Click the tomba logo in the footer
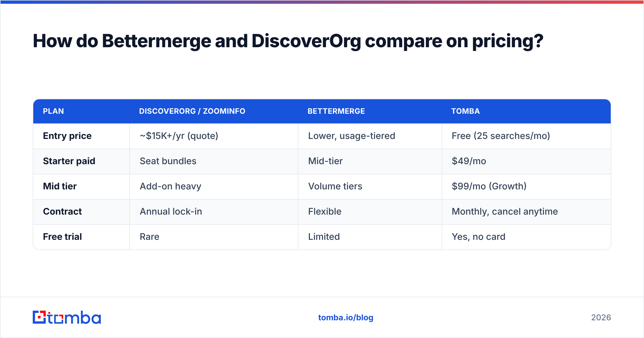The image size is (644, 338). [x=67, y=317]
